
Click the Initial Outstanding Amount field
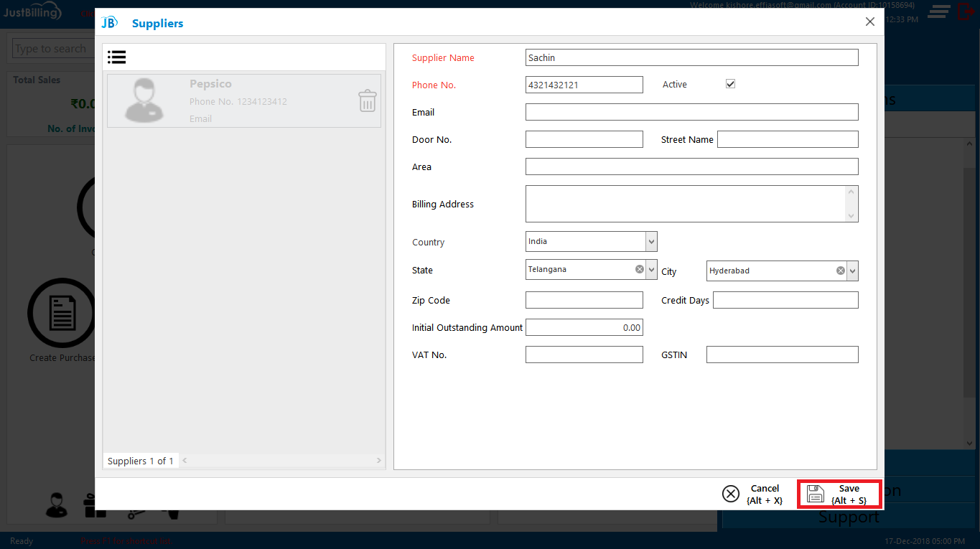click(x=584, y=327)
